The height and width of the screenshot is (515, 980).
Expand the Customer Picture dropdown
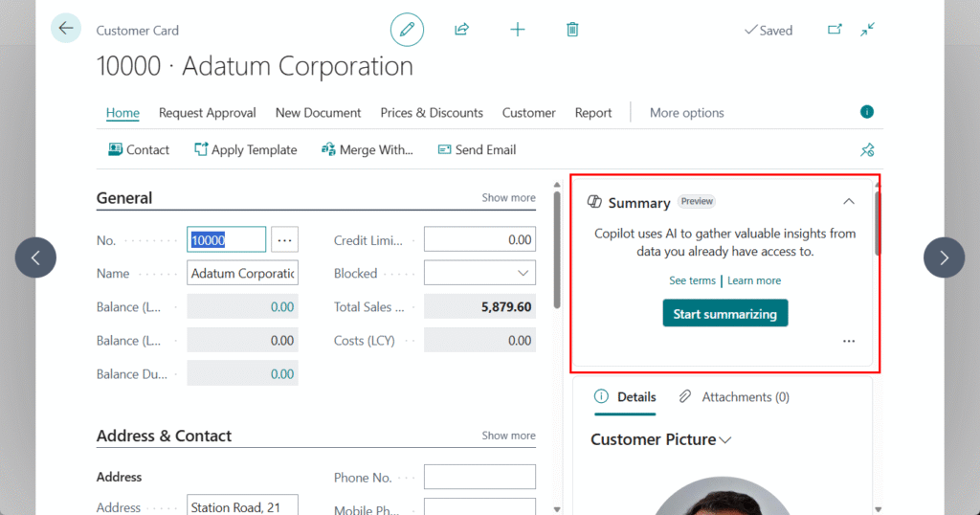coord(725,440)
